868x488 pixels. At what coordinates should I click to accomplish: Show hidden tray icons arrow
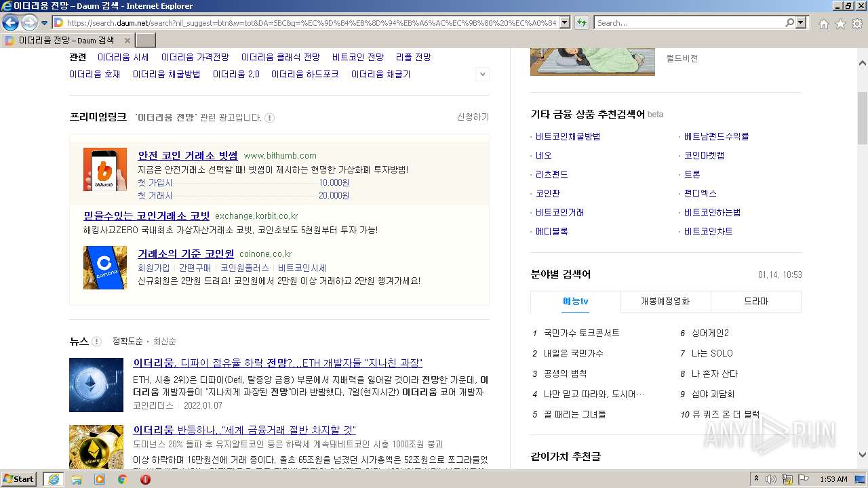click(756, 479)
